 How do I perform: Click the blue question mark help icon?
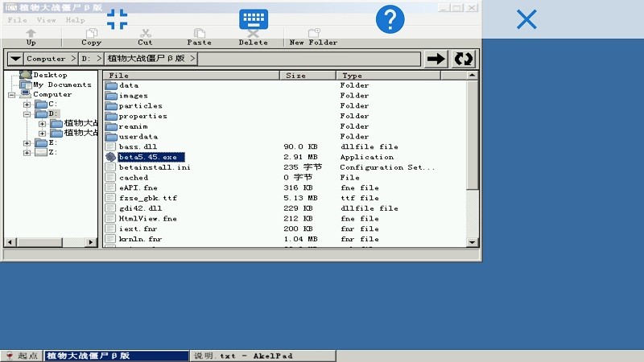tap(390, 19)
